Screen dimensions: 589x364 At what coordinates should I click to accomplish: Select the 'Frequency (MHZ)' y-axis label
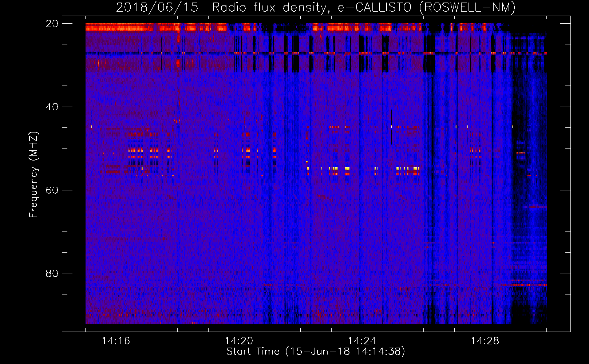click(x=33, y=175)
